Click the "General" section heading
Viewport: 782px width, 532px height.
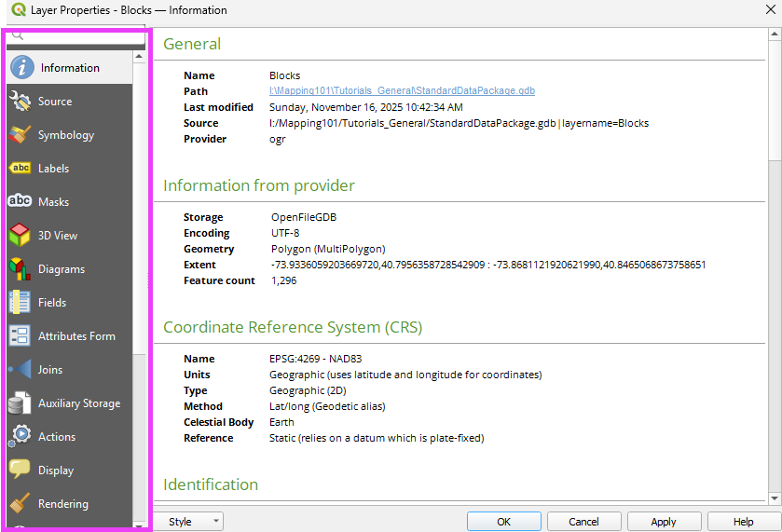[x=192, y=44]
